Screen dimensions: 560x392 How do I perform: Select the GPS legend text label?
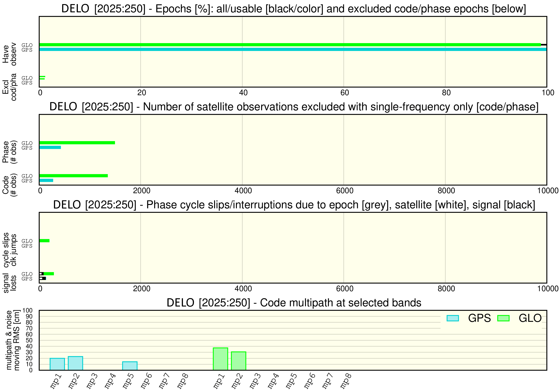coord(479,318)
